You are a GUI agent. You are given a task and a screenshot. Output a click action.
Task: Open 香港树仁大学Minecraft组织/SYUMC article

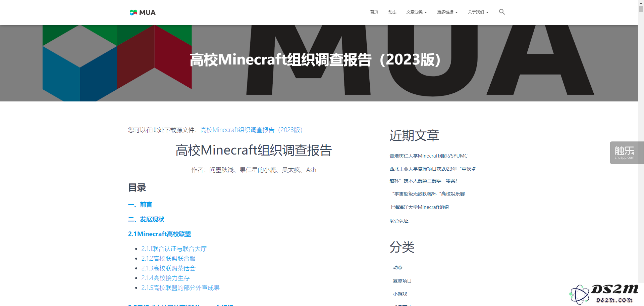tap(428, 156)
